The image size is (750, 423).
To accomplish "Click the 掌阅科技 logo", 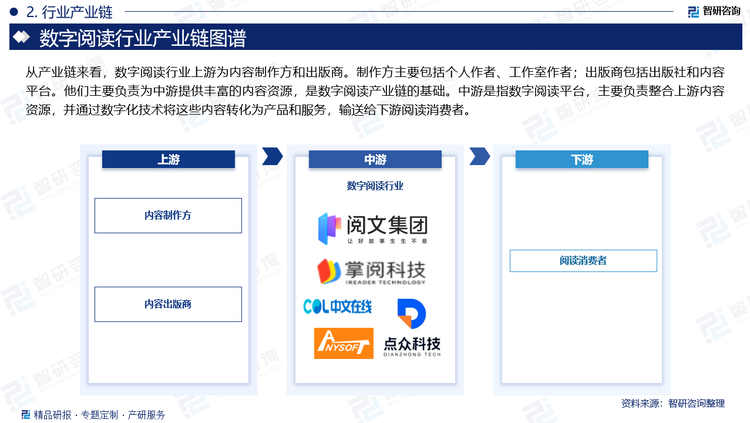I will pyautogui.click(x=371, y=272).
